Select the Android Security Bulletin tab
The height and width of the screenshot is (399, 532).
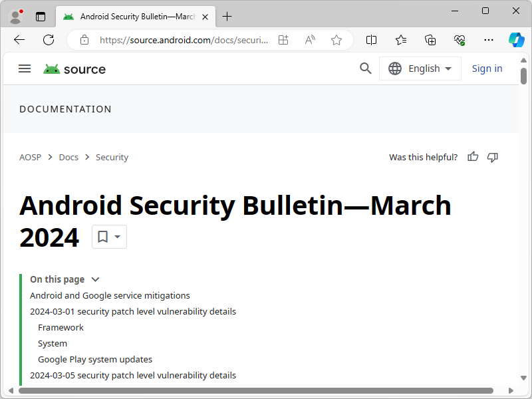click(x=133, y=16)
